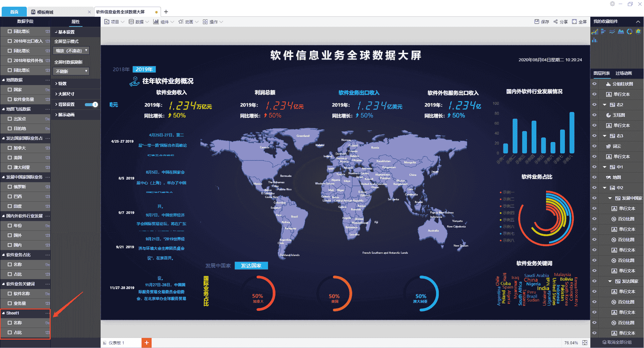This screenshot has width=644, height=348.
Task: Click the 词云 layer icon
Action: [608, 146]
